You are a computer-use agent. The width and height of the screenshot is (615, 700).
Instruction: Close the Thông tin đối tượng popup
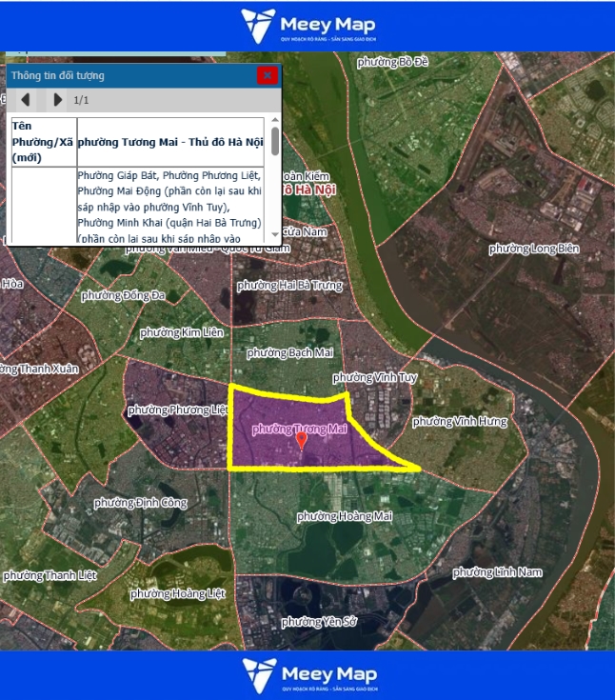tap(268, 75)
